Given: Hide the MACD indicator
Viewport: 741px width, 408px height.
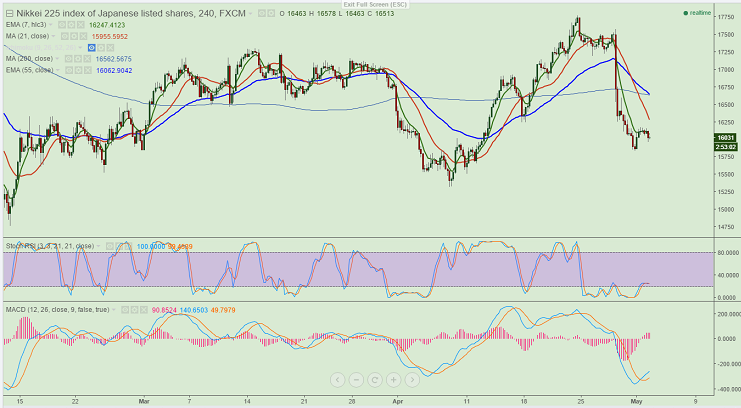Looking at the screenshot, I should pos(125,310).
